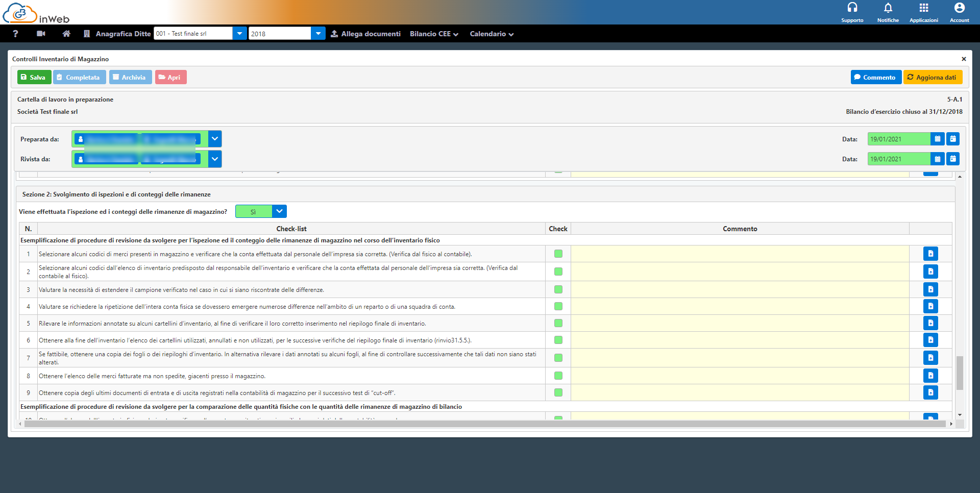Expand the company selector dropdown arrow
This screenshot has width=980, height=493.
point(239,34)
